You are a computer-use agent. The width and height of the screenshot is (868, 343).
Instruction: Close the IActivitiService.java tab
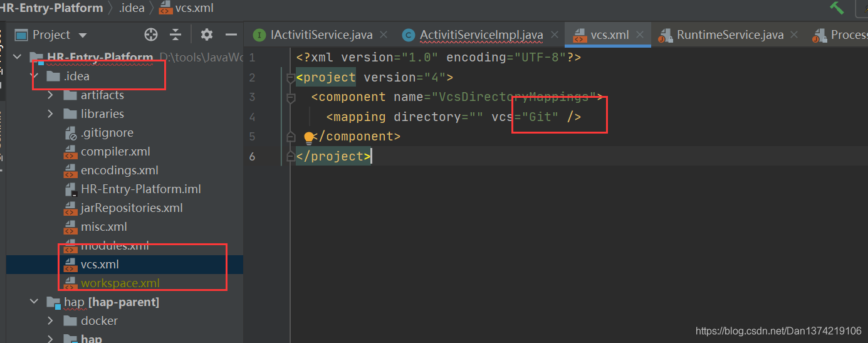pos(384,34)
